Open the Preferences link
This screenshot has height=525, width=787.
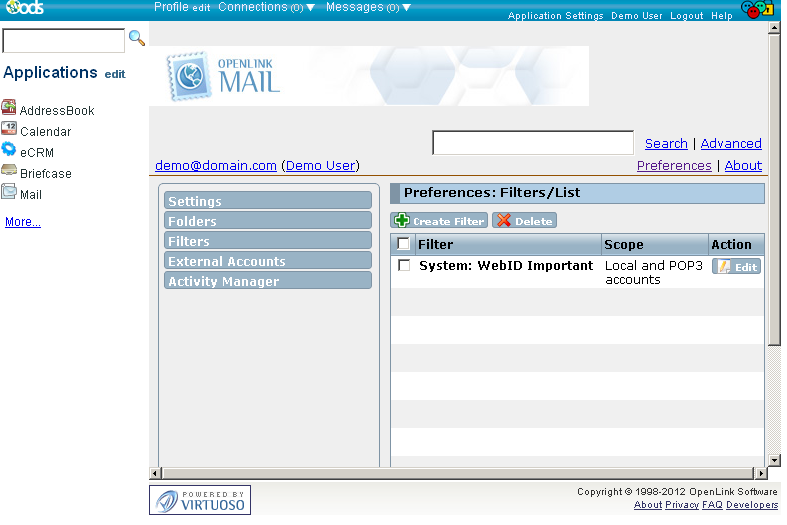click(674, 166)
